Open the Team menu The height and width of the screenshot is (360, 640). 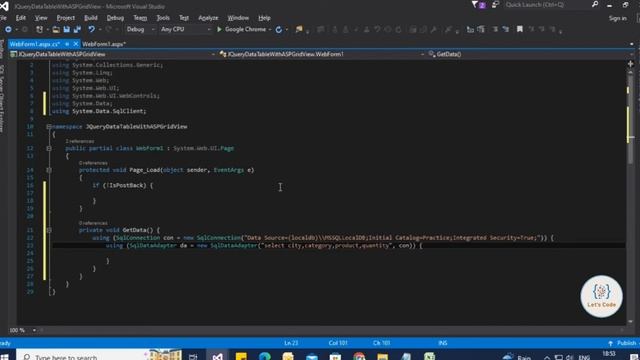(140, 18)
